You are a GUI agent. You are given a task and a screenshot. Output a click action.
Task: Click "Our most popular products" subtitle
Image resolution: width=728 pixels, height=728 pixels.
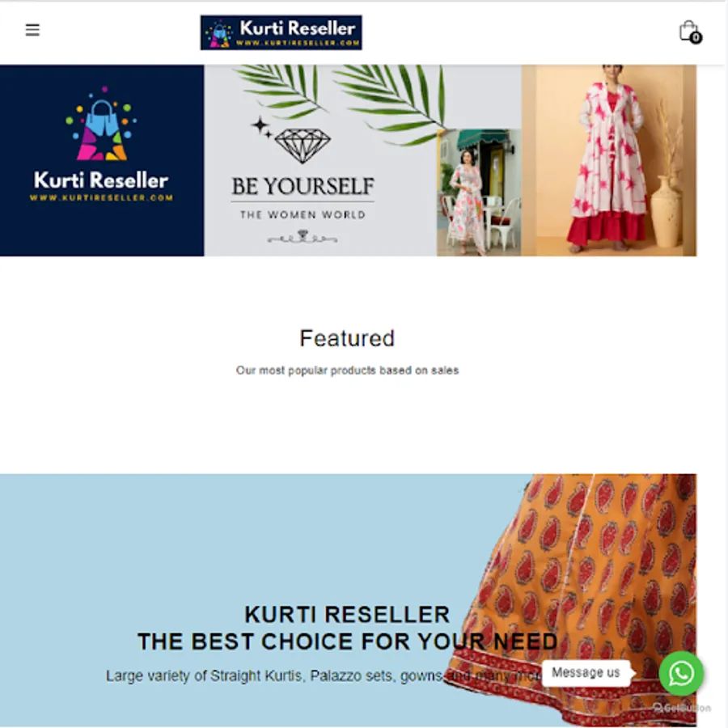[347, 370]
